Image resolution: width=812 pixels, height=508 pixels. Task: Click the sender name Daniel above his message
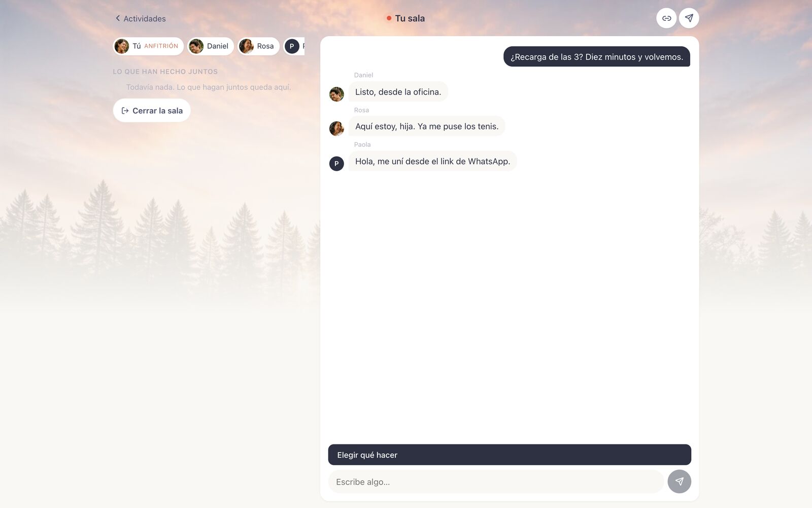(363, 75)
